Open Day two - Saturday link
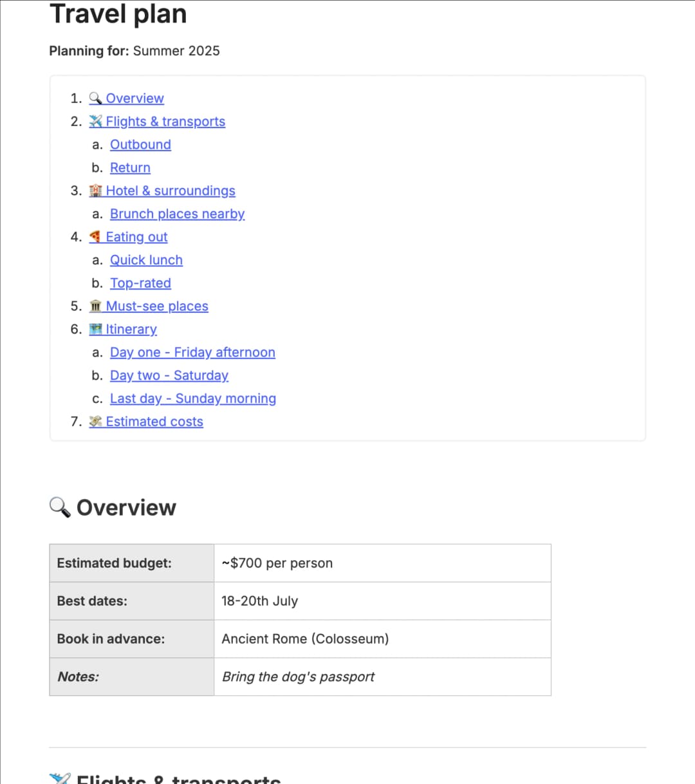This screenshot has height=784, width=695. pyautogui.click(x=169, y=376)
